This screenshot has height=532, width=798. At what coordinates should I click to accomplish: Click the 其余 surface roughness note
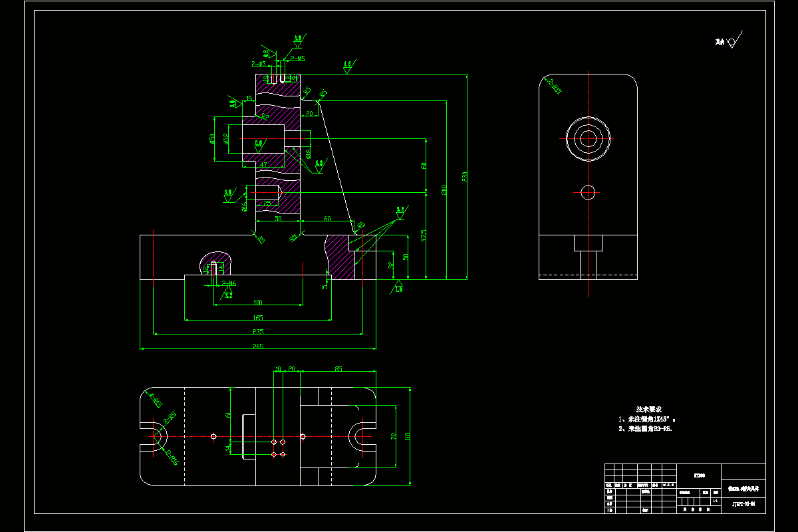(720, 42)
